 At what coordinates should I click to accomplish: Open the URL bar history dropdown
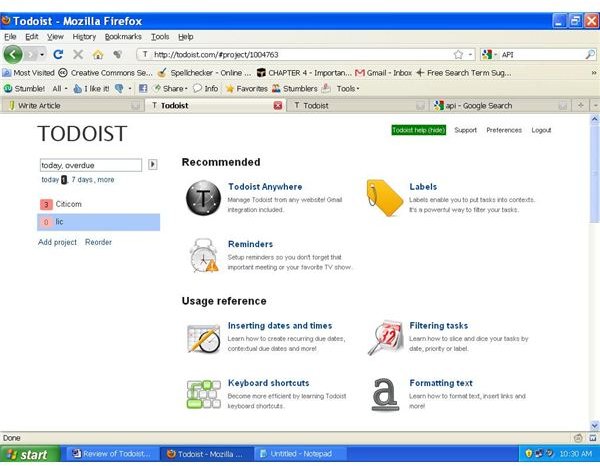pos(470,55)
